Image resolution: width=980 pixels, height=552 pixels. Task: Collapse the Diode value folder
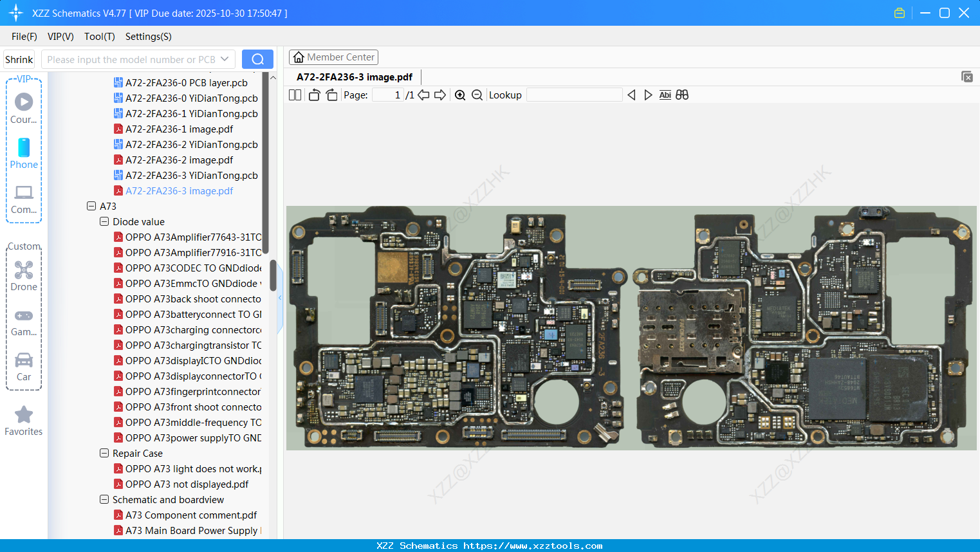104,222
